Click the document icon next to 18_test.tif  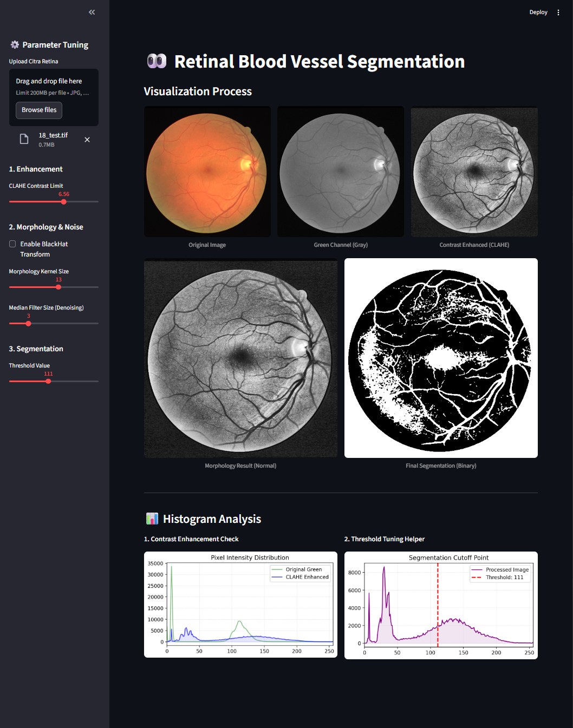click(24, 139)
